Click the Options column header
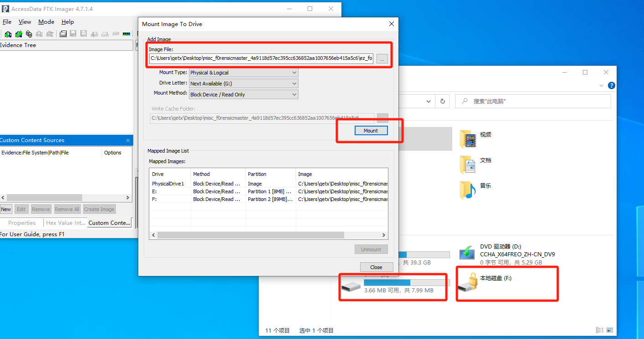The height and width of the screenshot is (339, 644). point(116,153)
